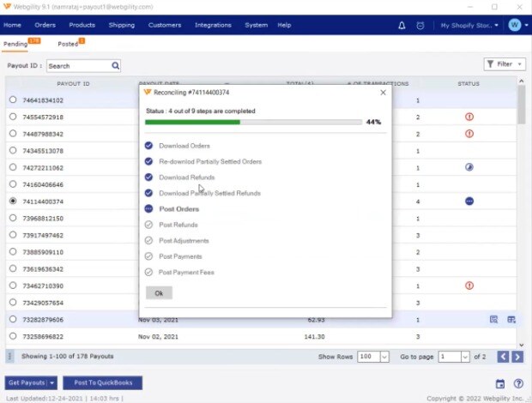Switch to the Pending tab
The image size is (532, 403).
tap(15, 44)
